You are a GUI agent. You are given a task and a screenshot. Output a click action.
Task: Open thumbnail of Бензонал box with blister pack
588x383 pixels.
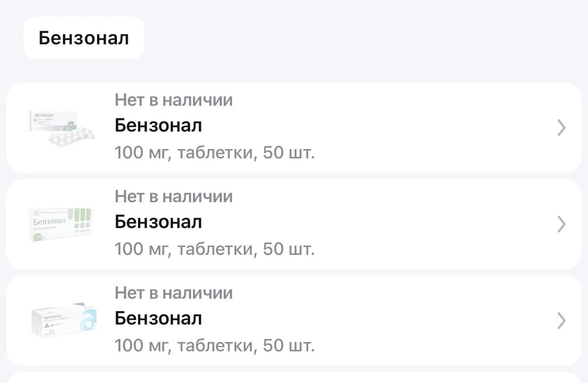pyautogui.click(x=60, y=127)
